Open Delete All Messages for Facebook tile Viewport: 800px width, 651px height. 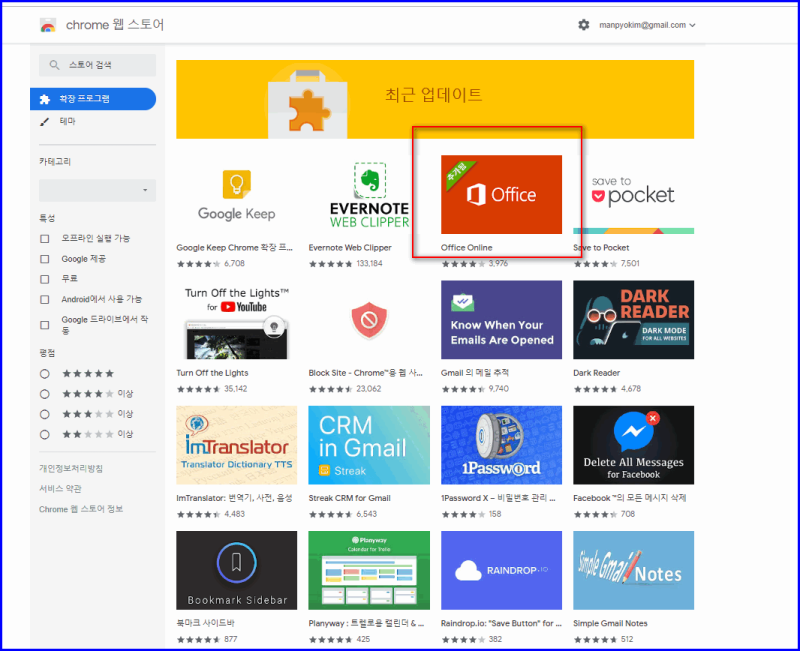(x=634, y=445)
